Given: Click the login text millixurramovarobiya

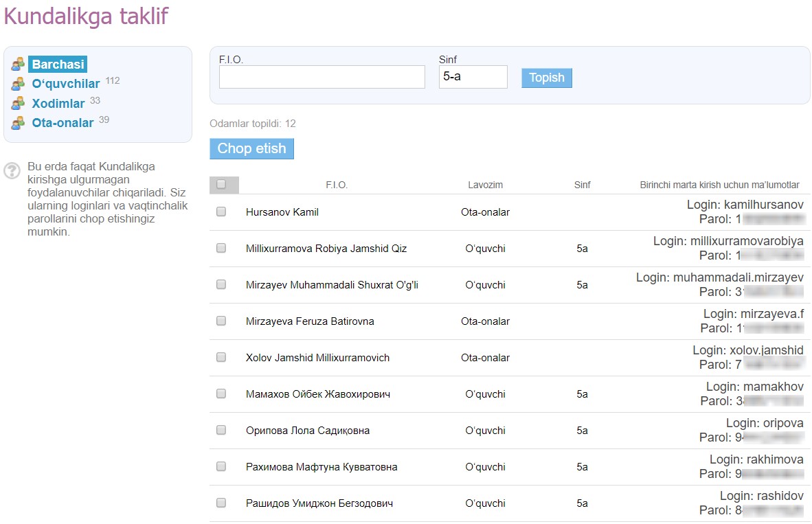Looking at the screenshot, I should [x=747, y=241].
